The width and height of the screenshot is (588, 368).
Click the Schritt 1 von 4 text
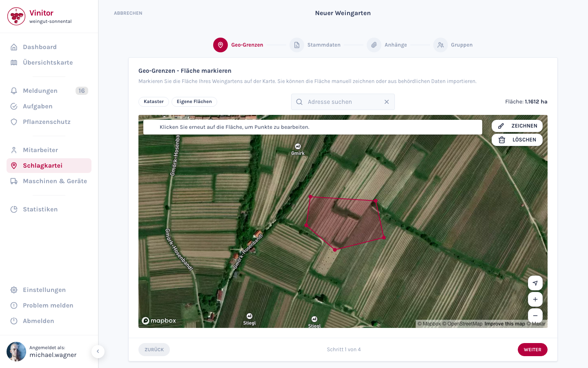point(344,350)
